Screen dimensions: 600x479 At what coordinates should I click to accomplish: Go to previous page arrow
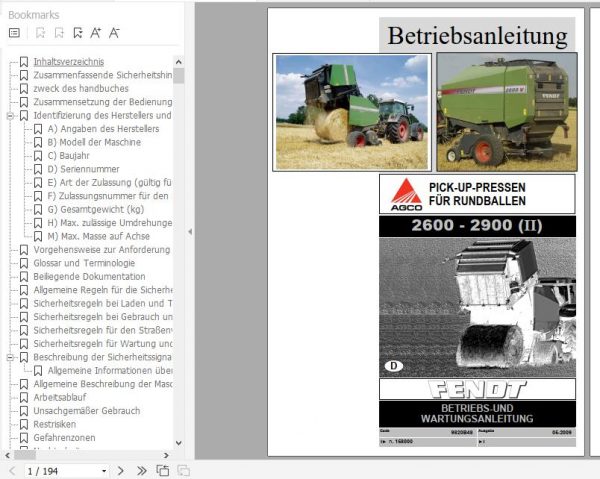coord(12,471)
